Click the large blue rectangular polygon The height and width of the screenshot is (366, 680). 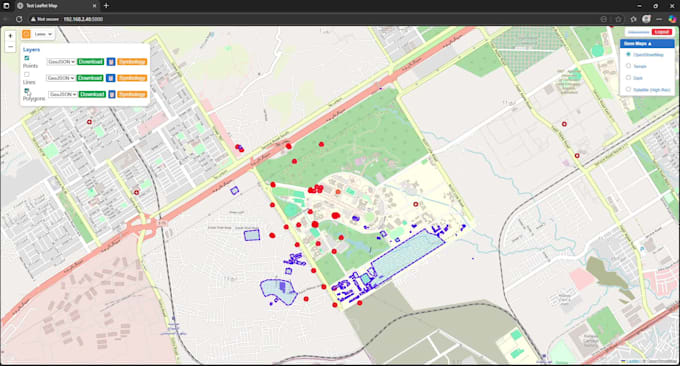pos(407,256)
